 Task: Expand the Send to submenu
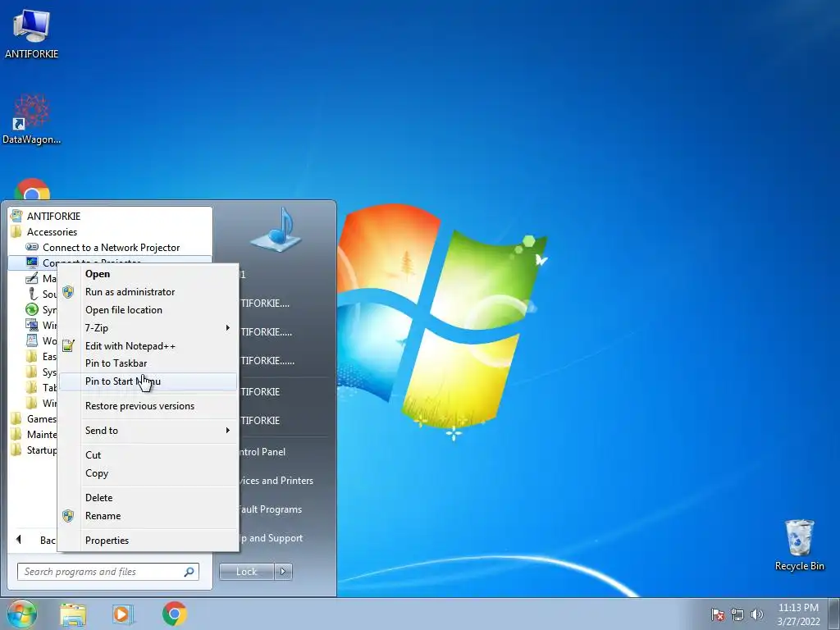click(148, 430)
